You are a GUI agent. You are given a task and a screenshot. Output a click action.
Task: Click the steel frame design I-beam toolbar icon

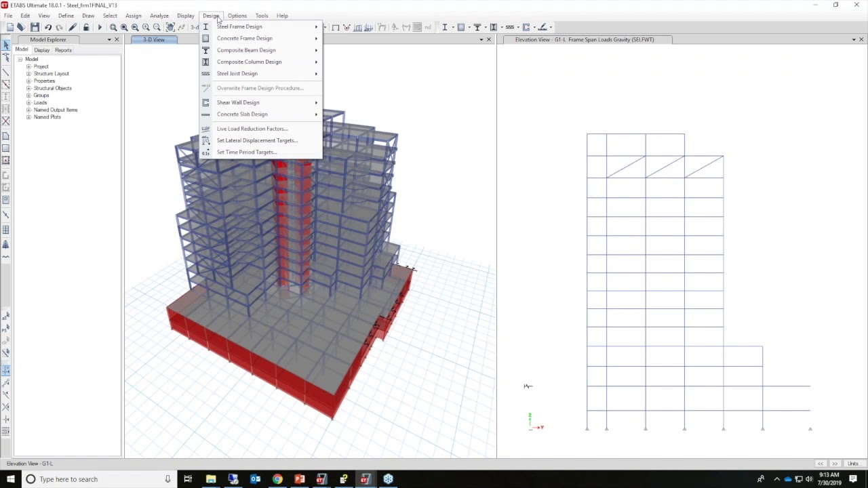[x=445, y=27]
